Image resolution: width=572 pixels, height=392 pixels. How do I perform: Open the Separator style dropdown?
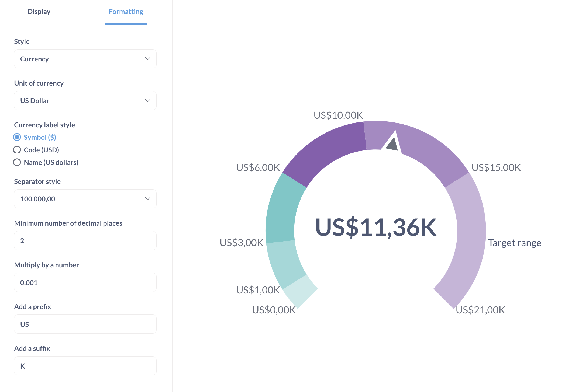pos(85,199)
